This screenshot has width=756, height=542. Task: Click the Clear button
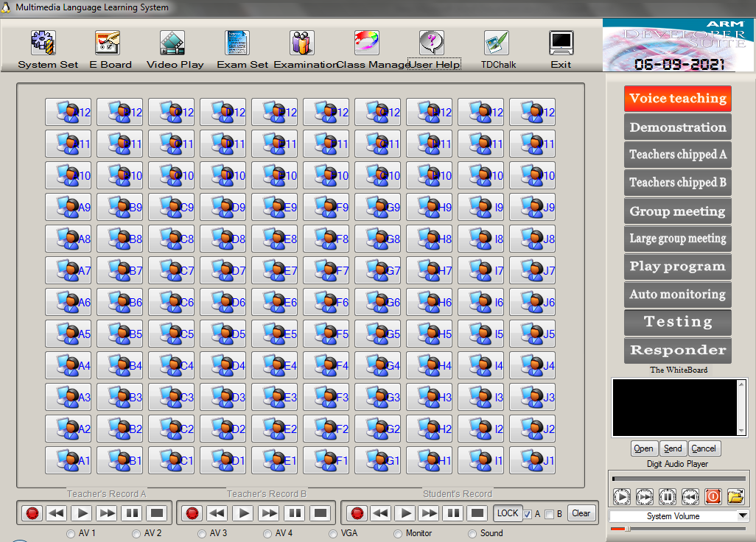581,513
